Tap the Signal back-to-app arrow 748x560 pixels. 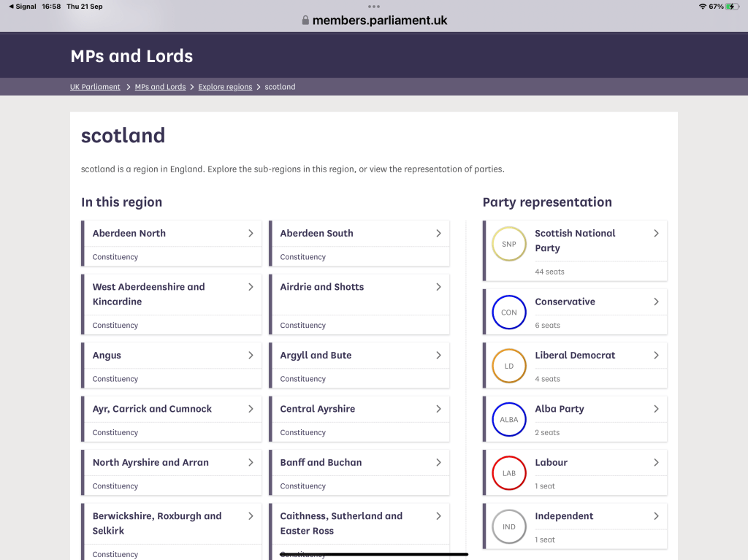coord(11,7)
